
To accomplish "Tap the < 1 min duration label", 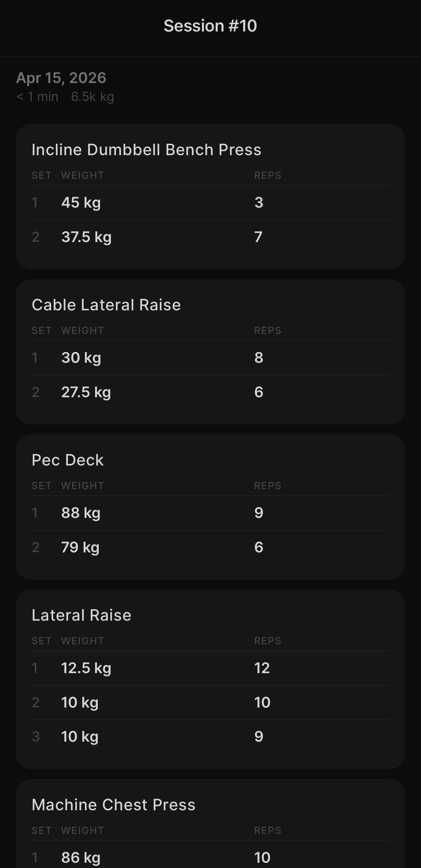I will [37, 97].
